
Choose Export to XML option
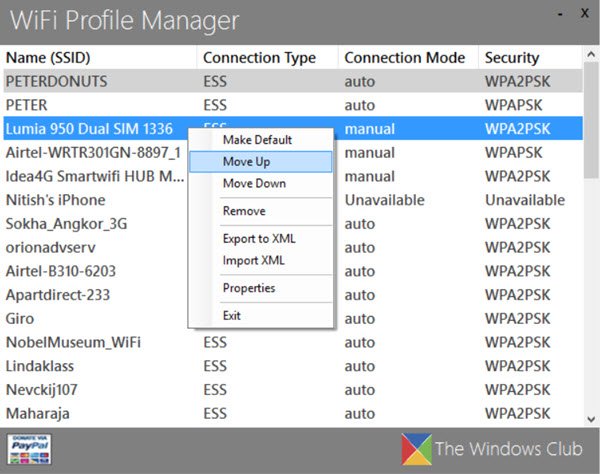(259, 238)
